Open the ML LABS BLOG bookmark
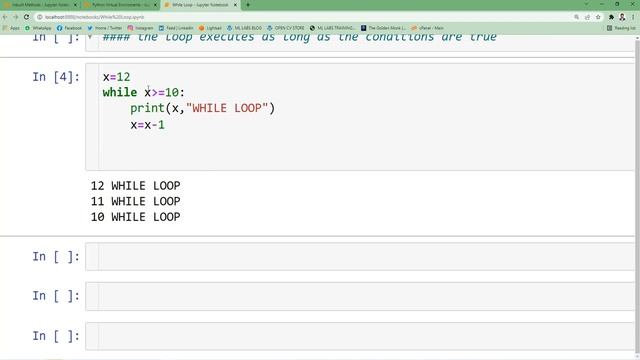640x360 pixels. pos(244,28)
